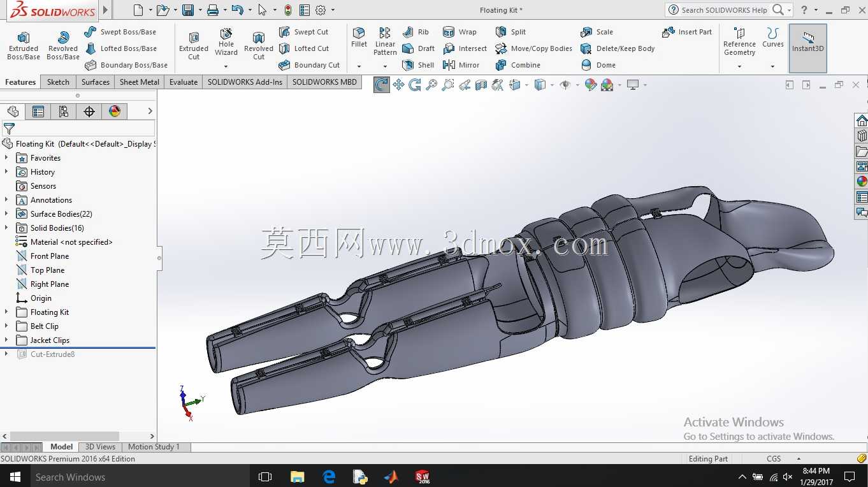
Task: Select the Fillet tool
Action: (x=359, y=38)
